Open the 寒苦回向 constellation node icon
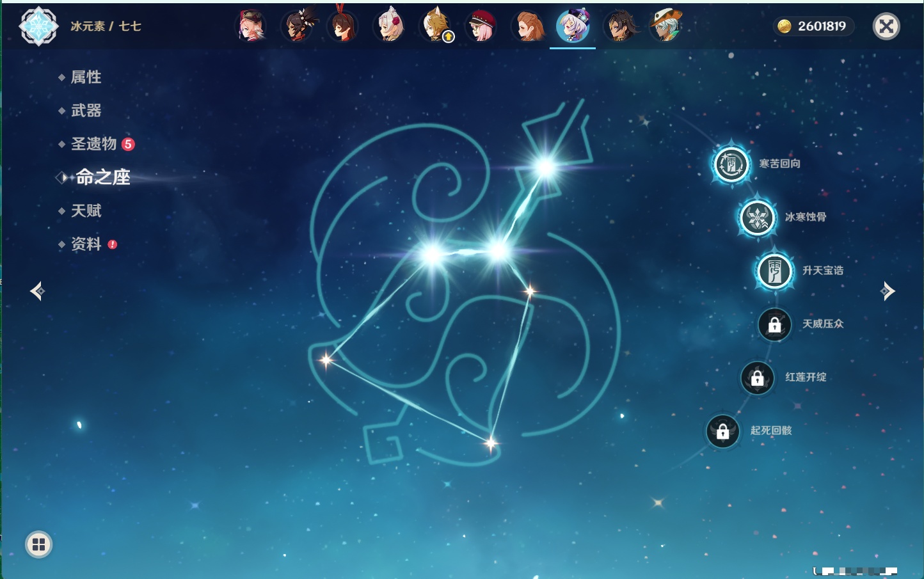The height and width of the screenshot is (579, 924). [731, 164]
